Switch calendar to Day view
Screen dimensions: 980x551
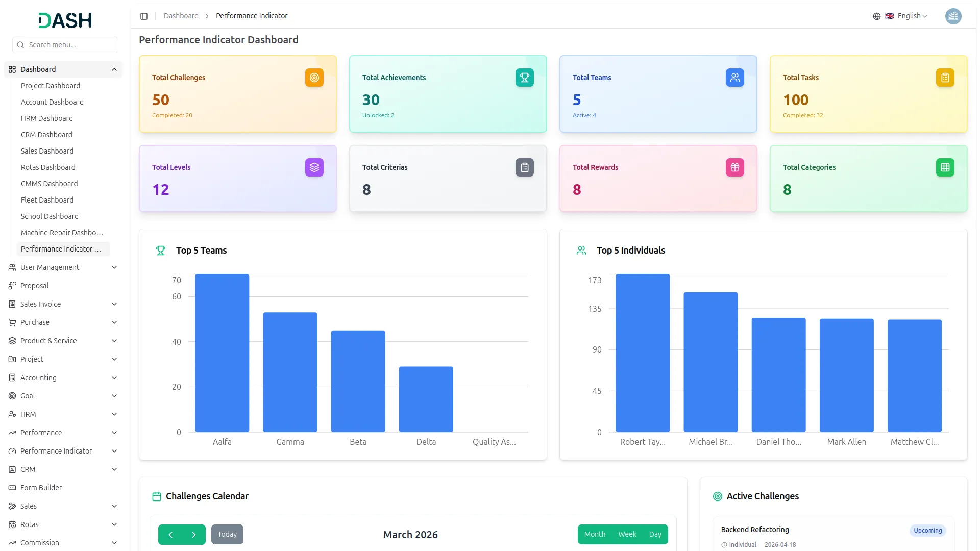[655, 534]
